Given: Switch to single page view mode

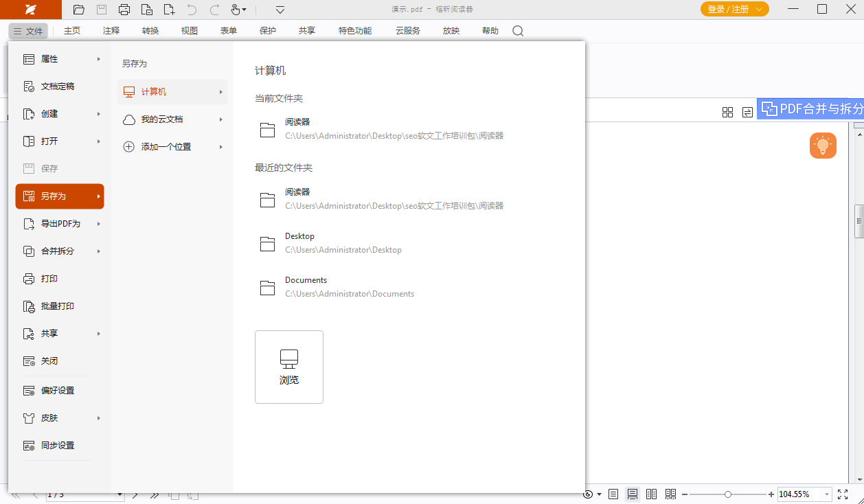Looking at the screenshot, I should (613, 494).
